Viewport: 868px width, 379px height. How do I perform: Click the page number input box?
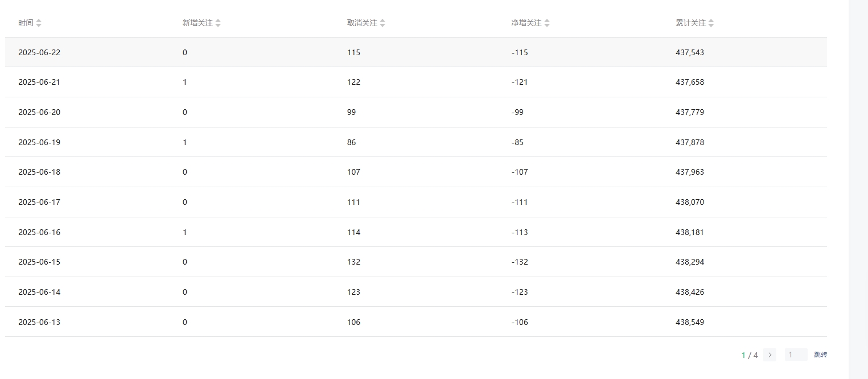(x=796, y=355)
